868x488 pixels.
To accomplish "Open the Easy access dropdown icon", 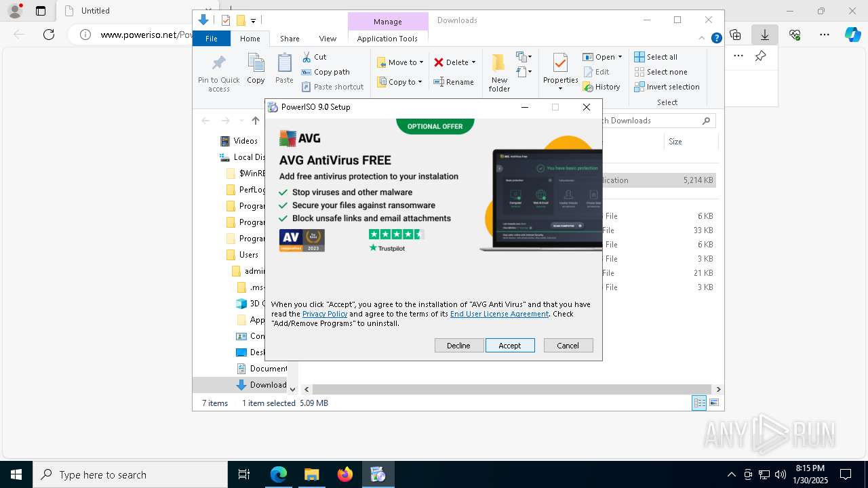I will coord(524,72).
